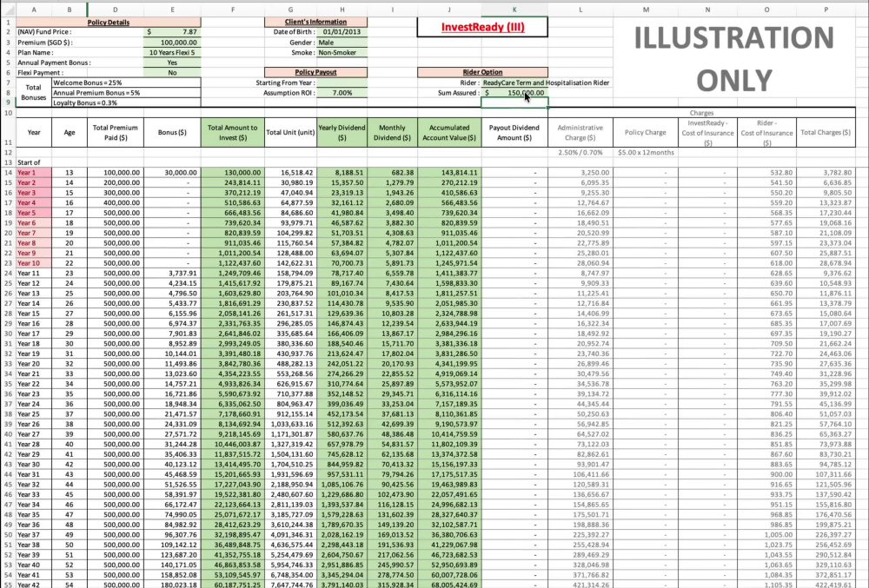The image size is (869, 588).
Task: Select the 'Bonus ($)' table header
Action: coord(172,132)
